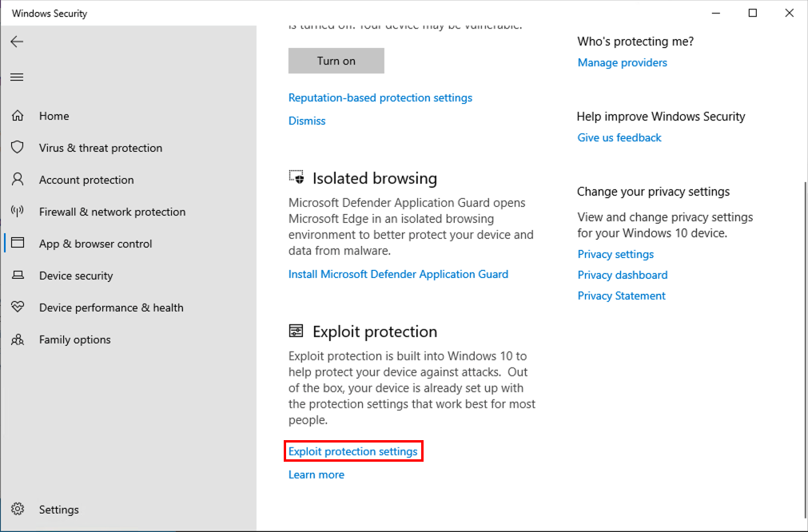Click the "Help improve Windows Security" heading
Screen dimensions: 808x532
pos(661,117)
